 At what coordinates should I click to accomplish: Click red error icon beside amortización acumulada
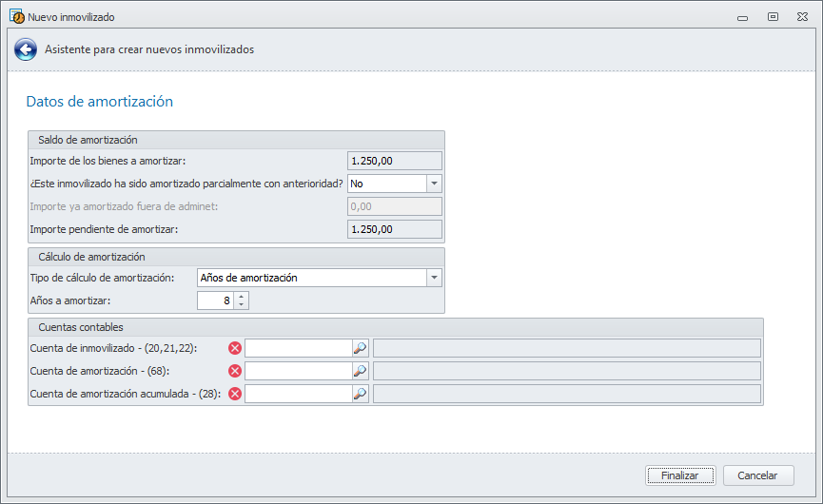[235, 394]
